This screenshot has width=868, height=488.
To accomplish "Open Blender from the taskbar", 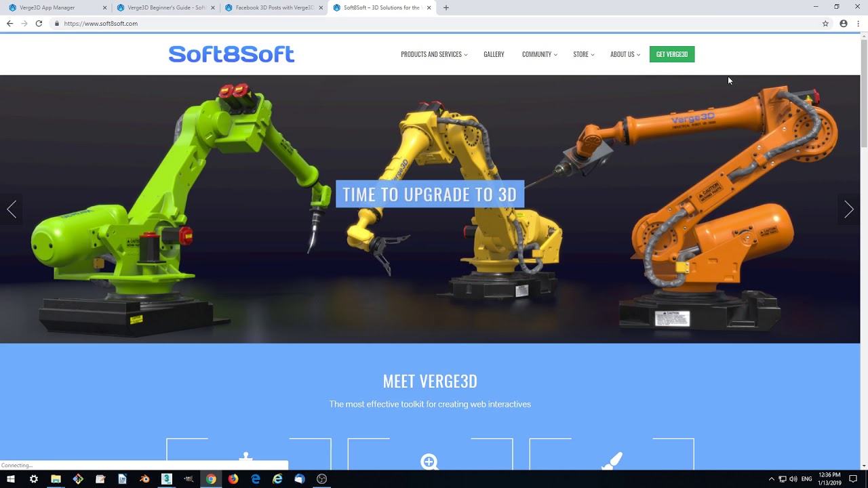I will coord(144,479).
